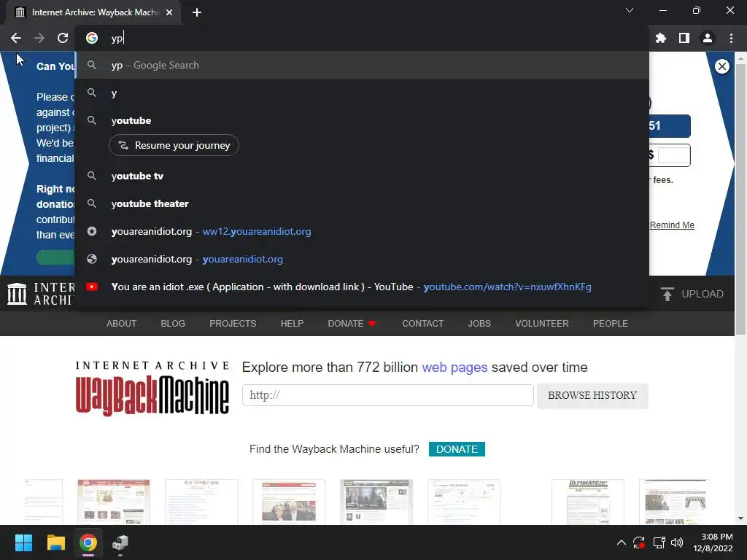747x560 pixels.
Task: Click the UPLOAD button in Archive header
Action: 692,294
